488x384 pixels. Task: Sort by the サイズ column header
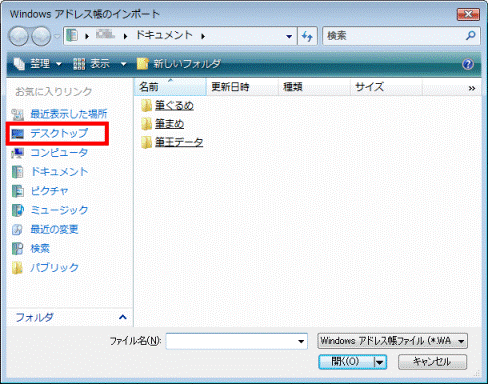[x=386, y=87]
